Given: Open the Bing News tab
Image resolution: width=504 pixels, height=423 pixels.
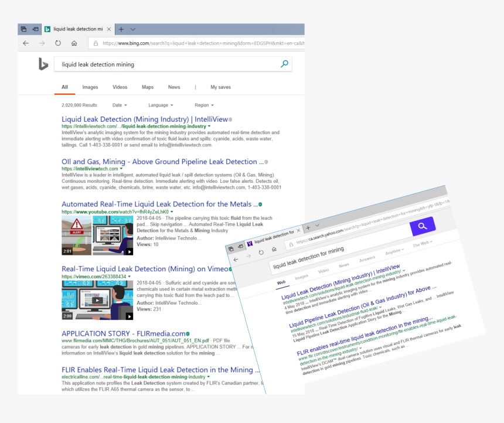Looking at the screenshot, I should tap(174, 87).
